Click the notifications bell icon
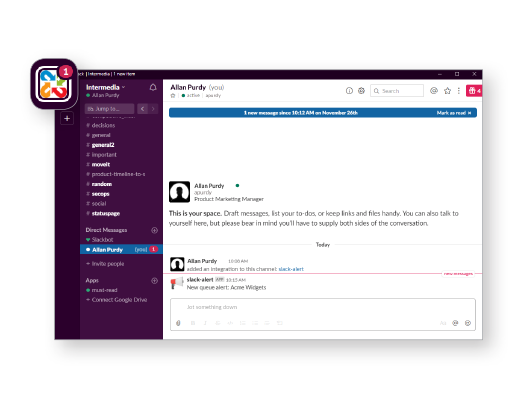529x405 pixels. click(x=153, y=87)
